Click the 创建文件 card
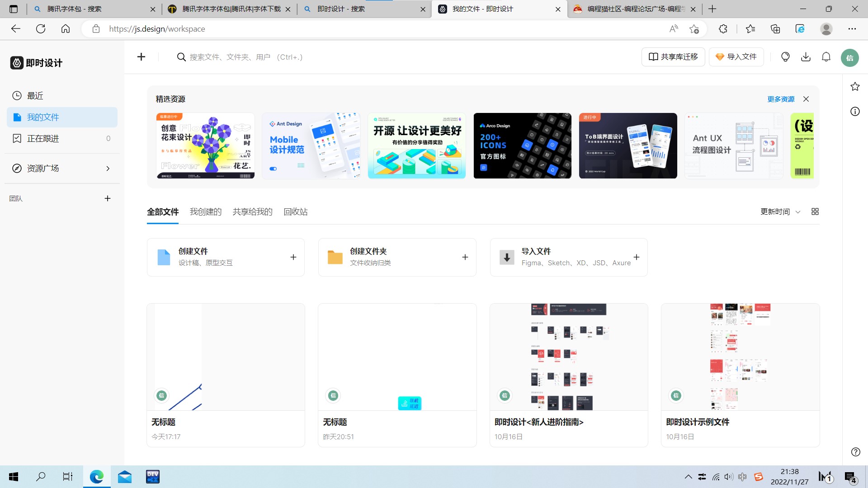Image resolution: width=868 pixels, height=488 pixels. 226,257
